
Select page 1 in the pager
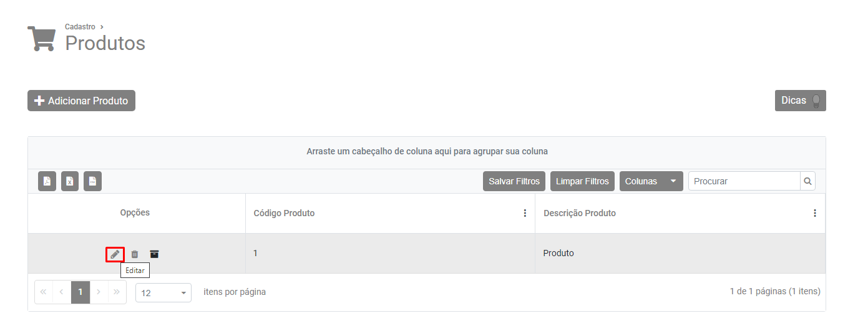point(80,292)
